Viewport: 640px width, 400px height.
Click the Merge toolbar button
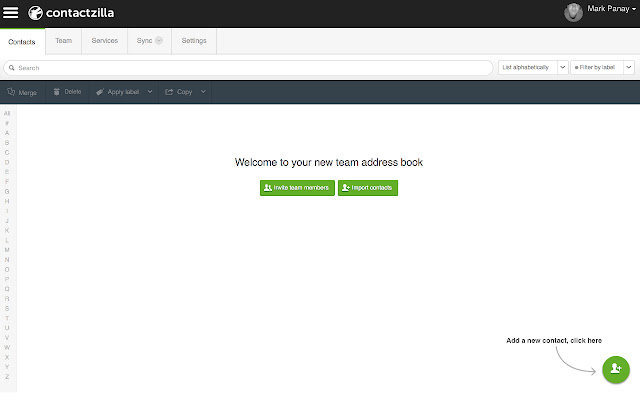coord(22,92)
